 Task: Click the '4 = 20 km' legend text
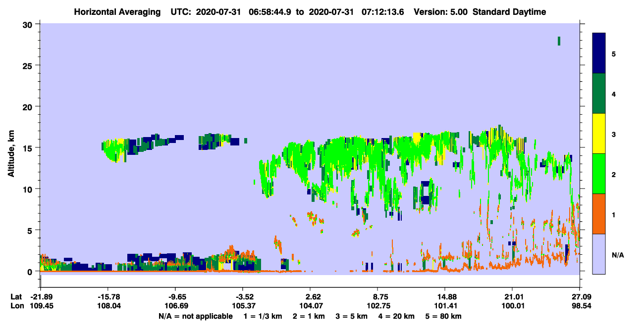coord(396,316)
